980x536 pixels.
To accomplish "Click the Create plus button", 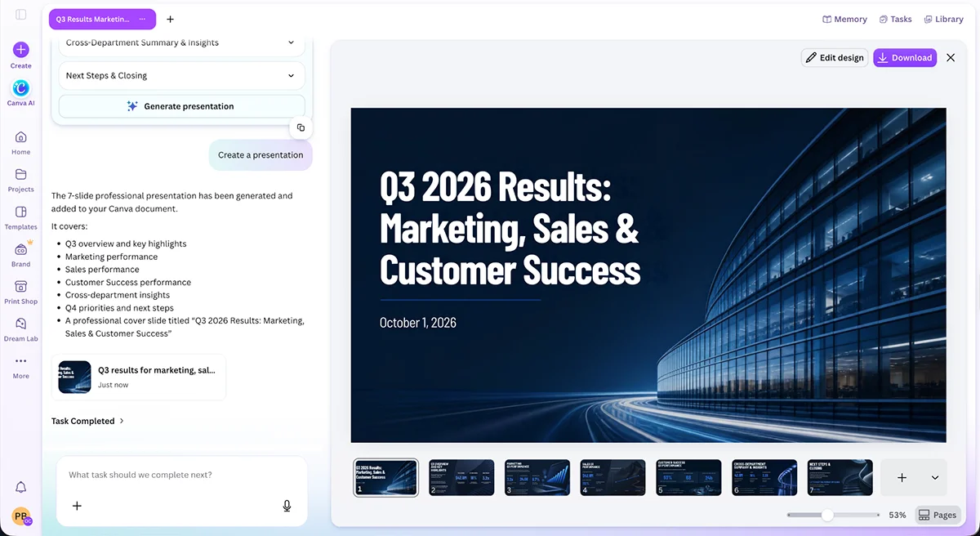I will click(21, 50).
